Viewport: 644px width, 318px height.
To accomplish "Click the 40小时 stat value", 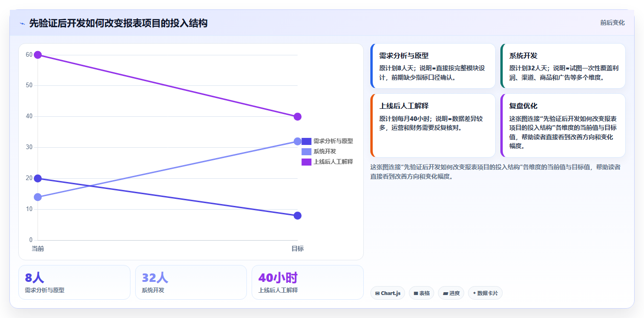I will 278,278.
